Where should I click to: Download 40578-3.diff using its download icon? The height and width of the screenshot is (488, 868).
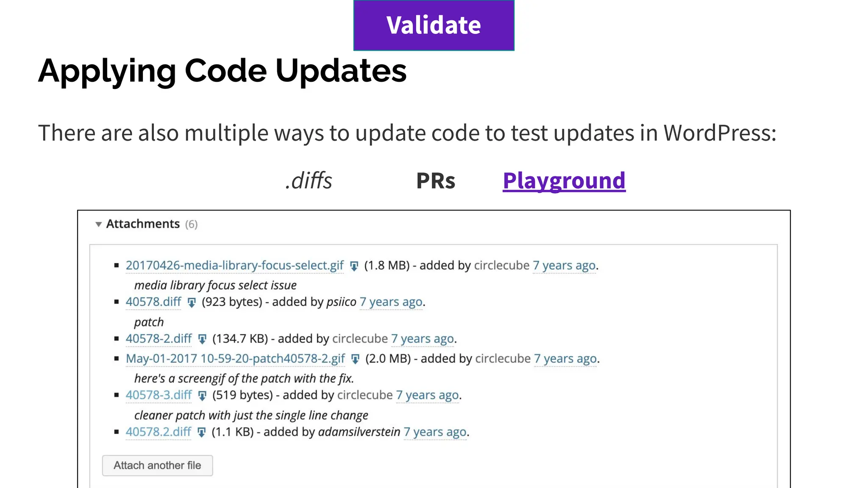pyautogui.click(x=202, y=396)
